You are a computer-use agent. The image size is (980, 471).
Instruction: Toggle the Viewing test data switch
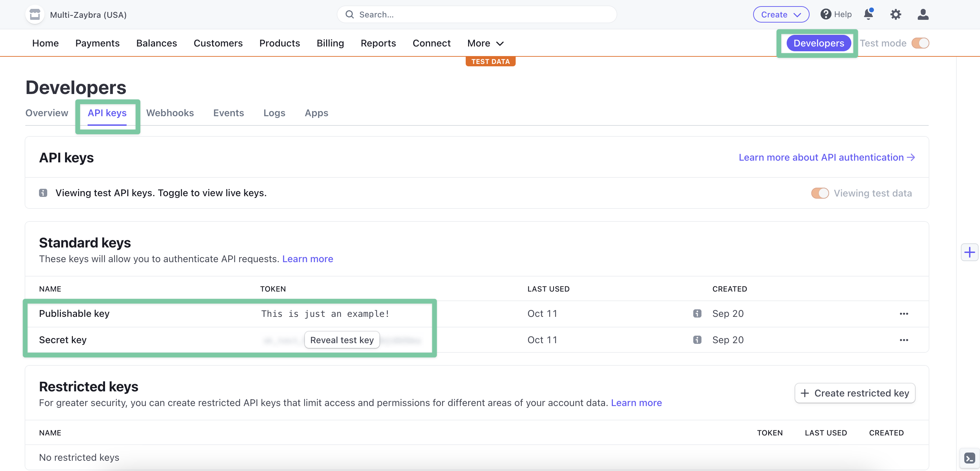pos(820,193)
